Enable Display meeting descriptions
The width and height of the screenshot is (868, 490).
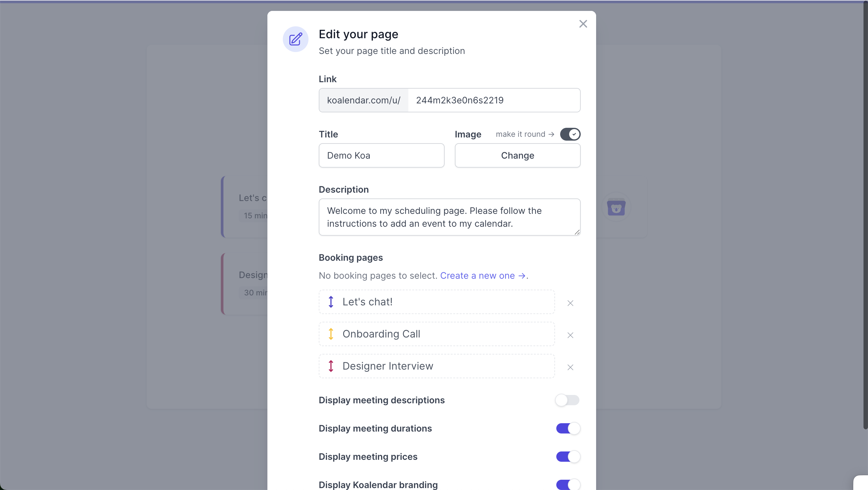point(568,400)
